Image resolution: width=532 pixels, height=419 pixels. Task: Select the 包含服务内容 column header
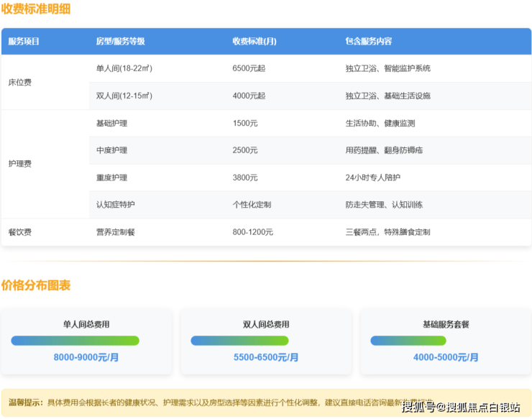point(369,42)
